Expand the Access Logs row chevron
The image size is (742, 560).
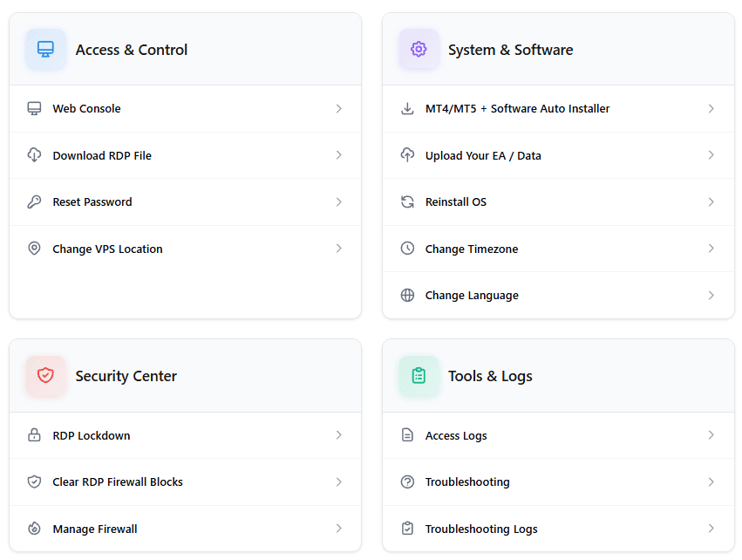(712, 435)
